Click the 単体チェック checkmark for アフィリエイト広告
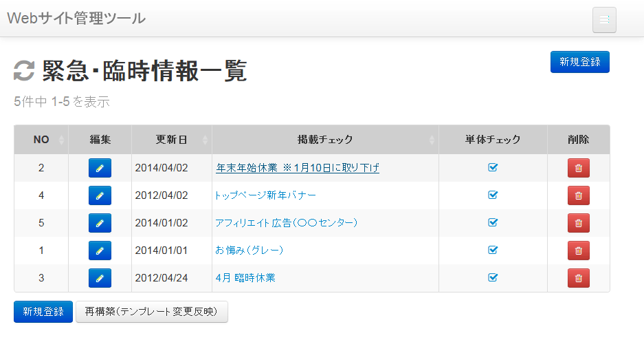Screen dimensions: 644x340 [492, 223]
